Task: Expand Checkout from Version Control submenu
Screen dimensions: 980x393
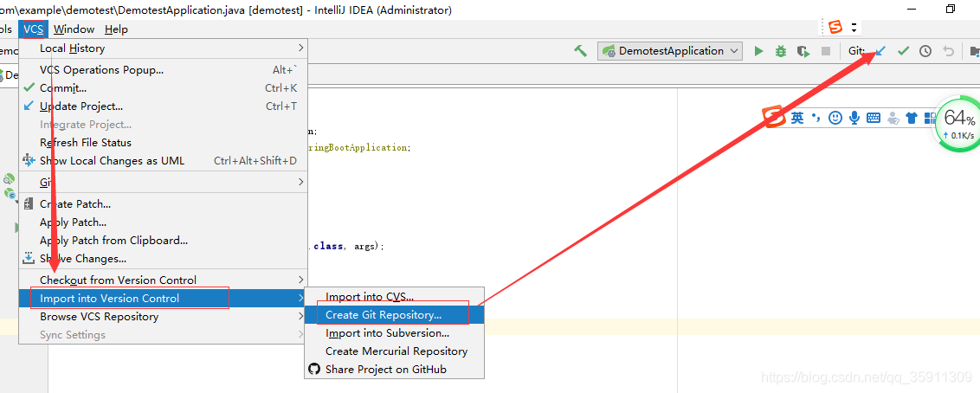Action: pyautogui.click(x=164, y=280)
